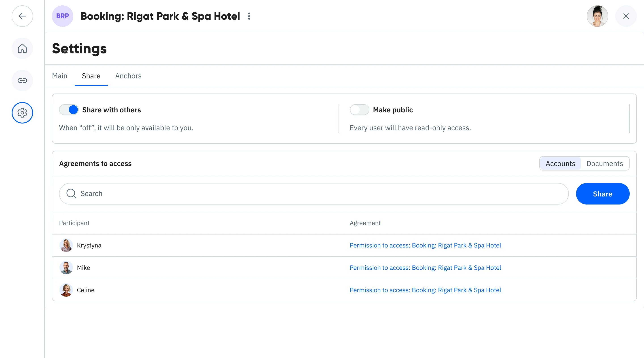Open the link icon in sidebar
This screenshot has width=644, height=358.
click(x=22, y=81)
